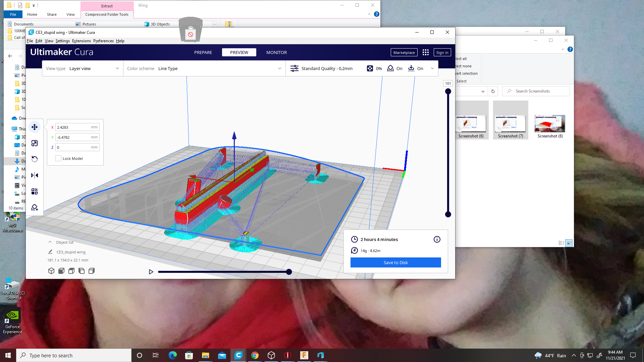Screen dimensions: 644x362
Task: Click the infill percentage icon
Action: pos(370,68)
